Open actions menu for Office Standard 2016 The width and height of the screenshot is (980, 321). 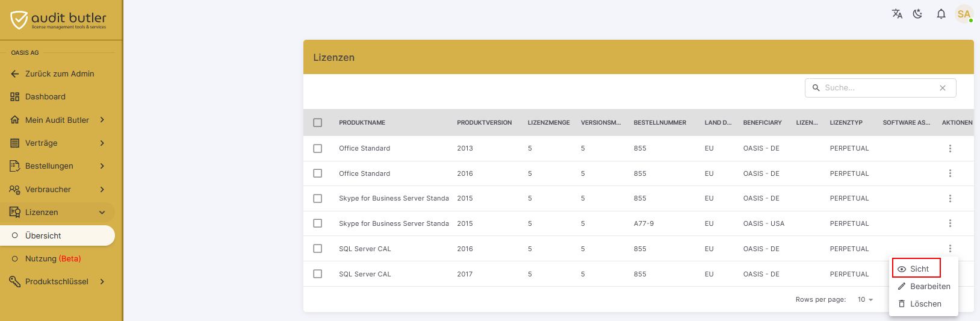(950, 173)
